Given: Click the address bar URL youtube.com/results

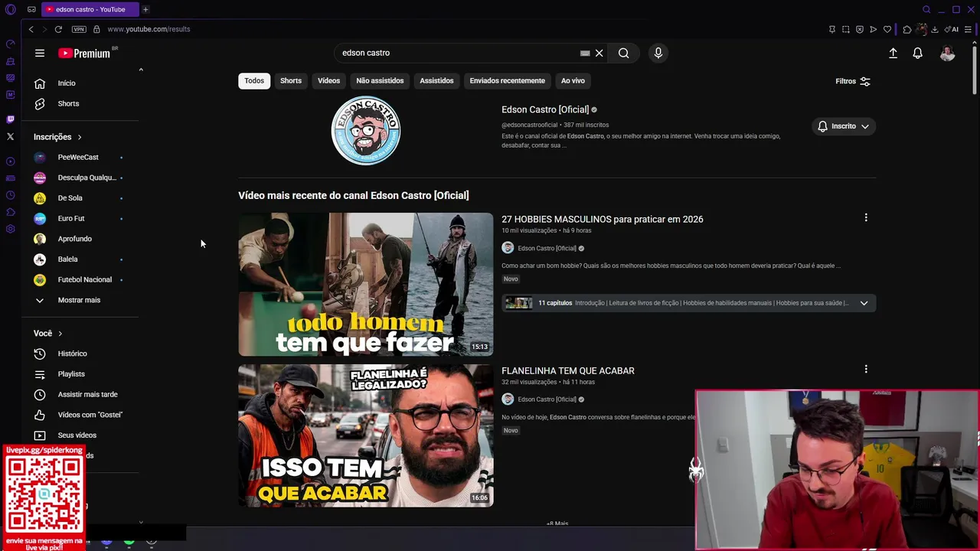Looking at the screenshot, I should (149, 29).
